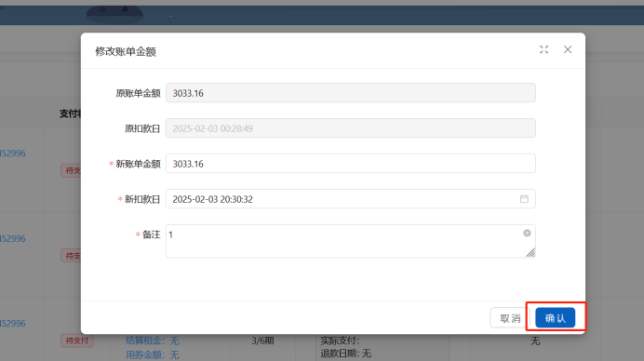
Task: Click the 备注 label
Action: [x=151, y=234]
